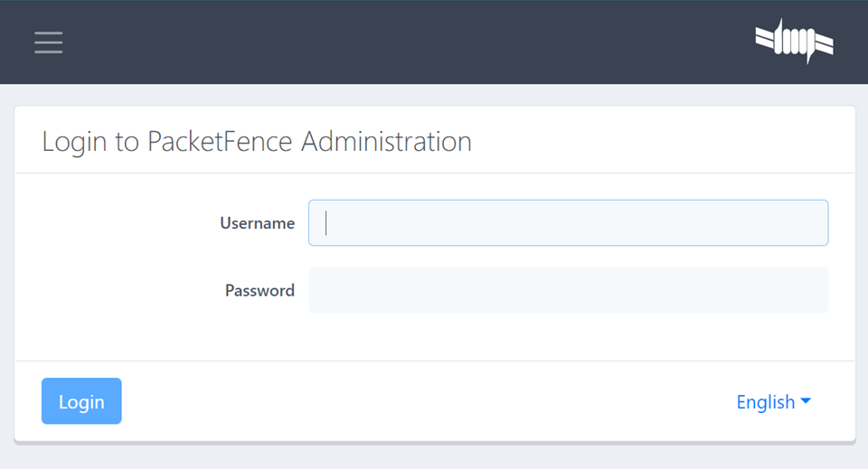Click the word English in the footer
Viewport: 868px width, 469px height.
766,402
